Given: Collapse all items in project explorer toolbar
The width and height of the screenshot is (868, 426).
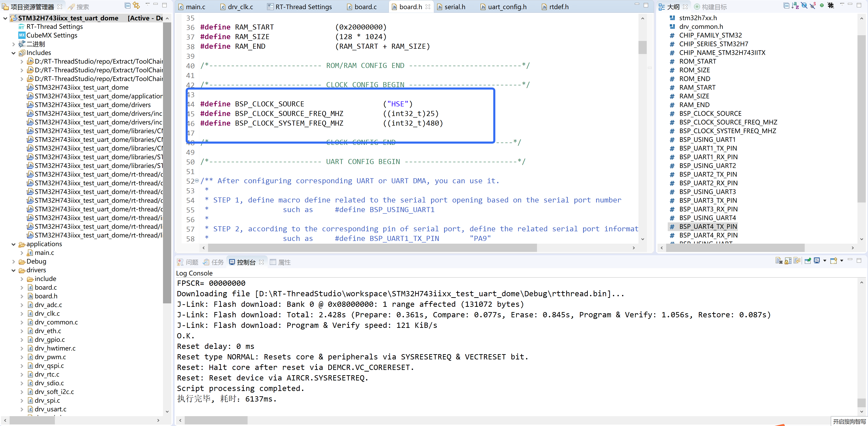Looking at the screenshot, I should click(127, 6).
